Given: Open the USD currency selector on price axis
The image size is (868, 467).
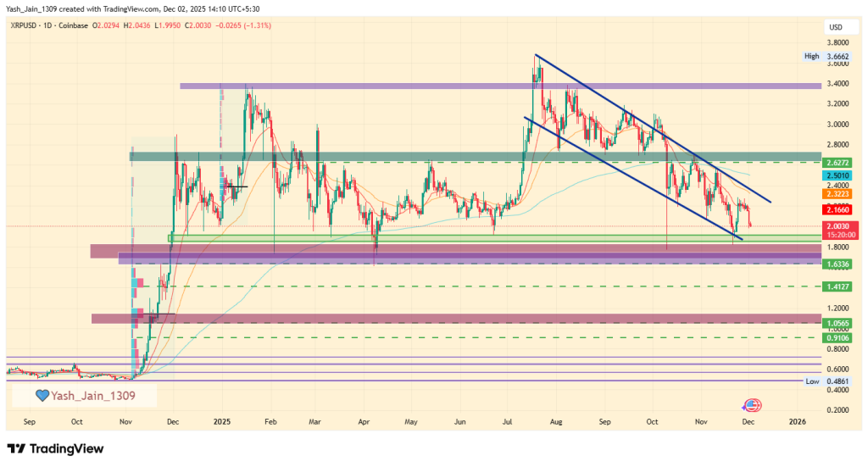Looking at the screenshot, I should 835,28.
